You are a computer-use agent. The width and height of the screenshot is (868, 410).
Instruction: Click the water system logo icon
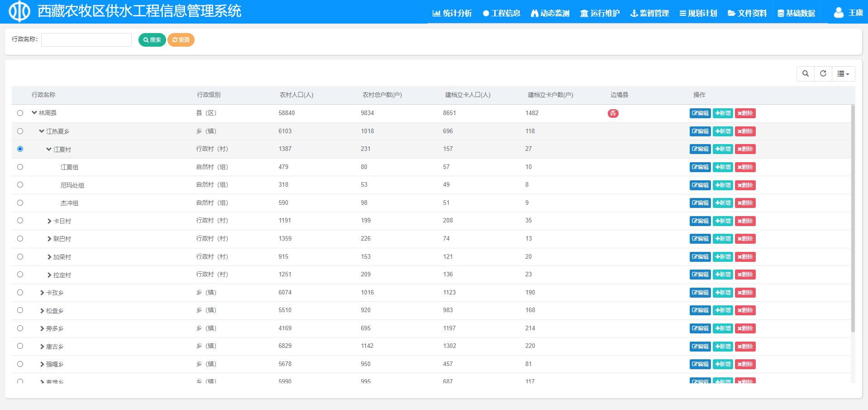(19, 11)
